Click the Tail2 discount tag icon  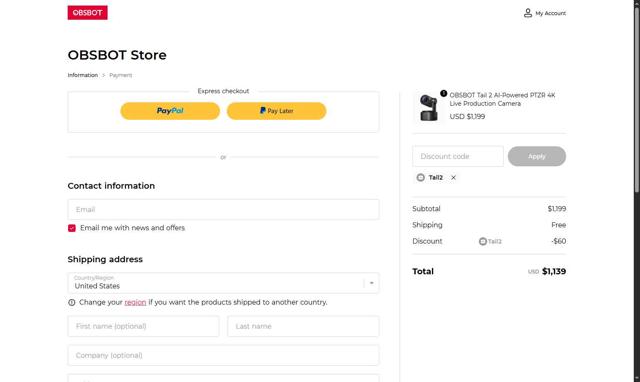(x=420, y=178)
